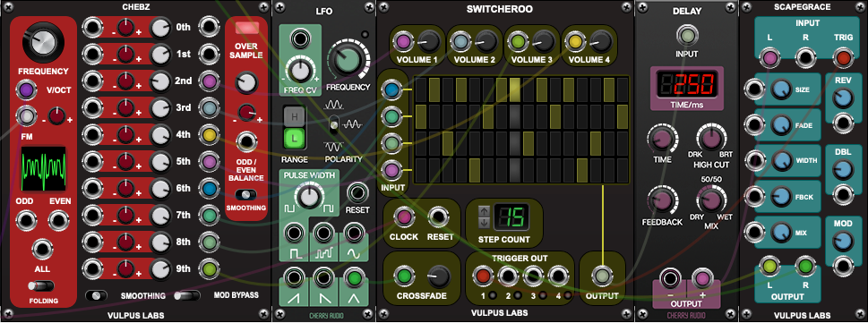Click the Scapegrace TRIG input jack
Image resolution: width=868 pixels, height=323 pixels.
(x=843, y=57)
